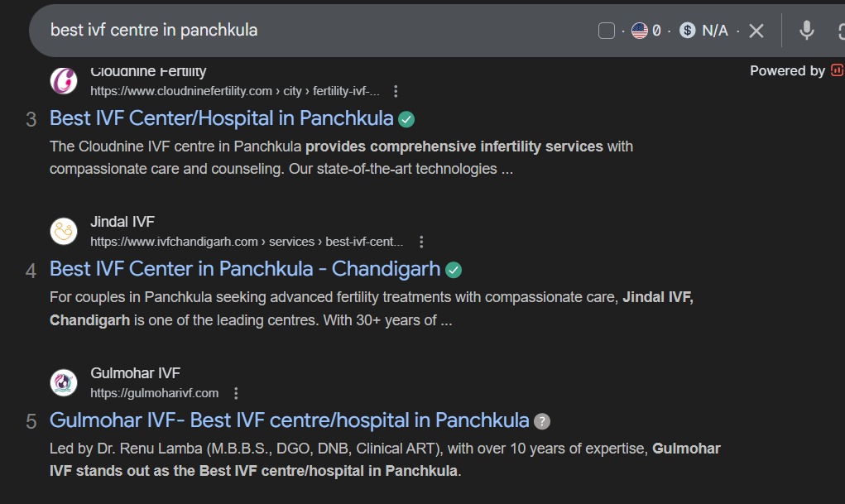Click the green verified badge on Cloudnine result
The image size is (845, 504).
[406, 119]
